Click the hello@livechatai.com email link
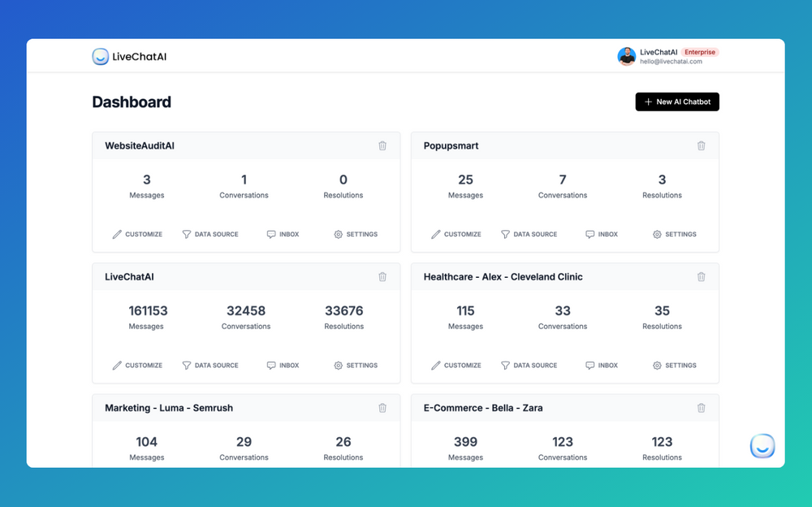 point(669,61)
